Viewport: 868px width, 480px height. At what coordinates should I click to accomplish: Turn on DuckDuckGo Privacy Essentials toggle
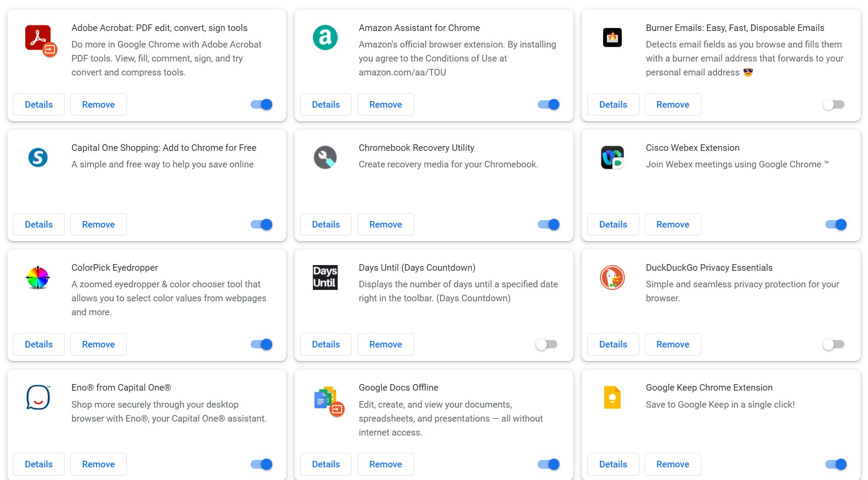pyautogui.click(x=834, y=344)
